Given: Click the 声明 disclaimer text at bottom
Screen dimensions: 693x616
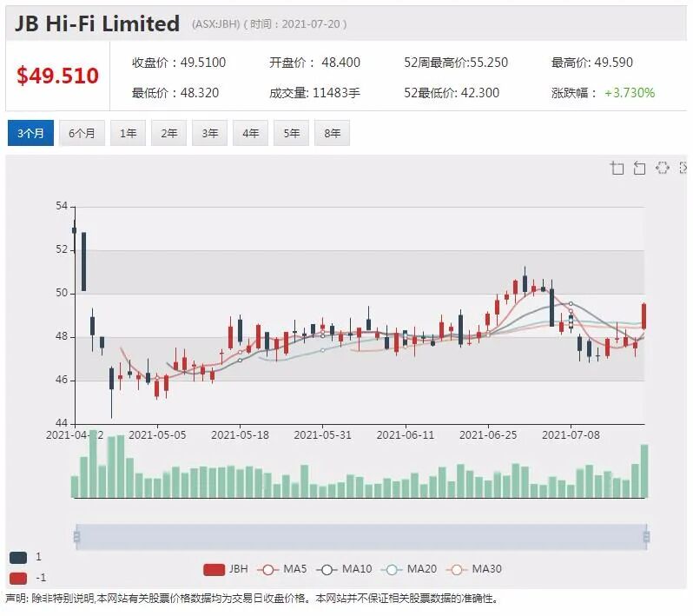Looking at the screenshot, I should click(x=252, y=599).
